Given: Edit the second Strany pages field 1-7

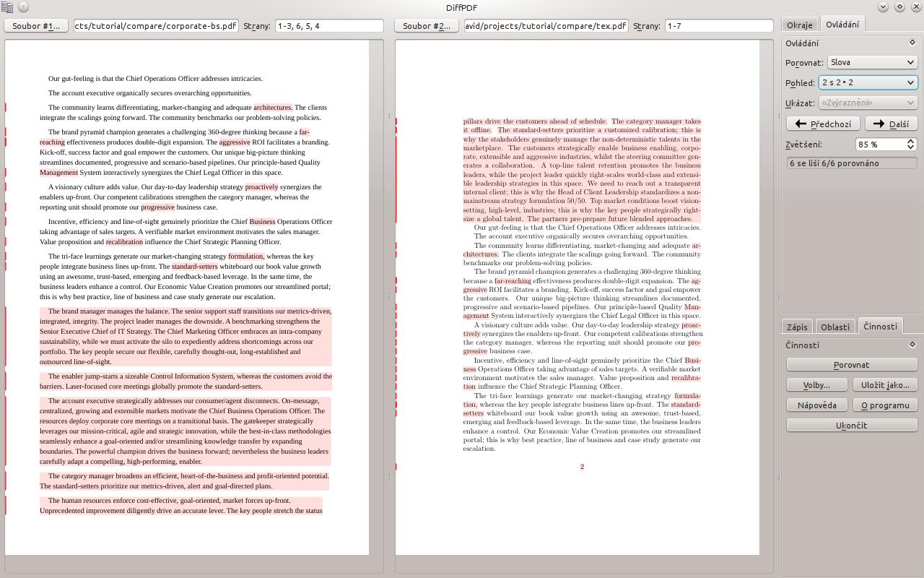Looking at the screenshot, I should point(719,26).
